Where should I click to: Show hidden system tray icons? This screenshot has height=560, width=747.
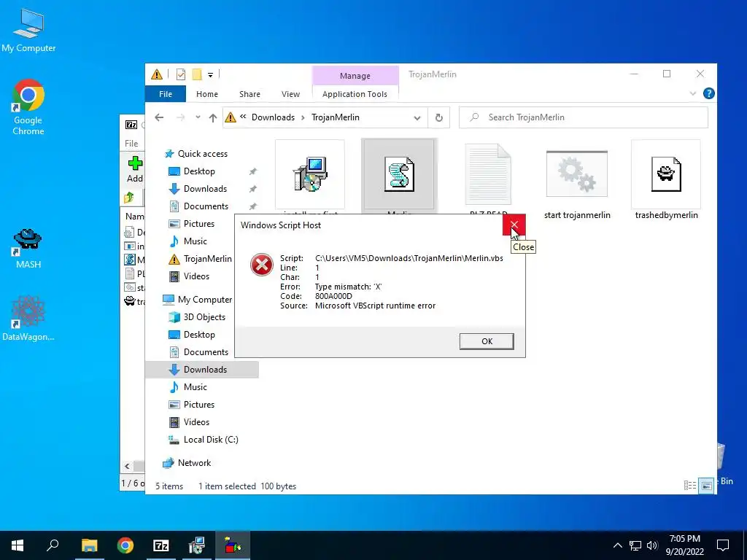coord(617,545)
